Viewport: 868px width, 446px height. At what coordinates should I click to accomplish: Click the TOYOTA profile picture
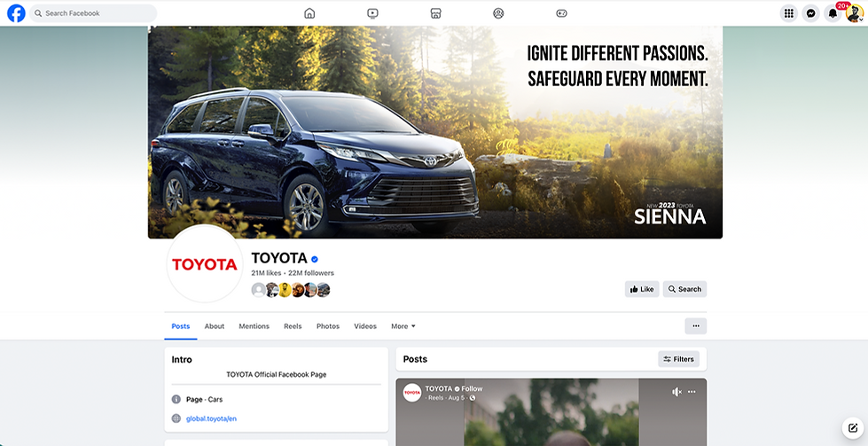pyautogui.click(x=205, y=264)
